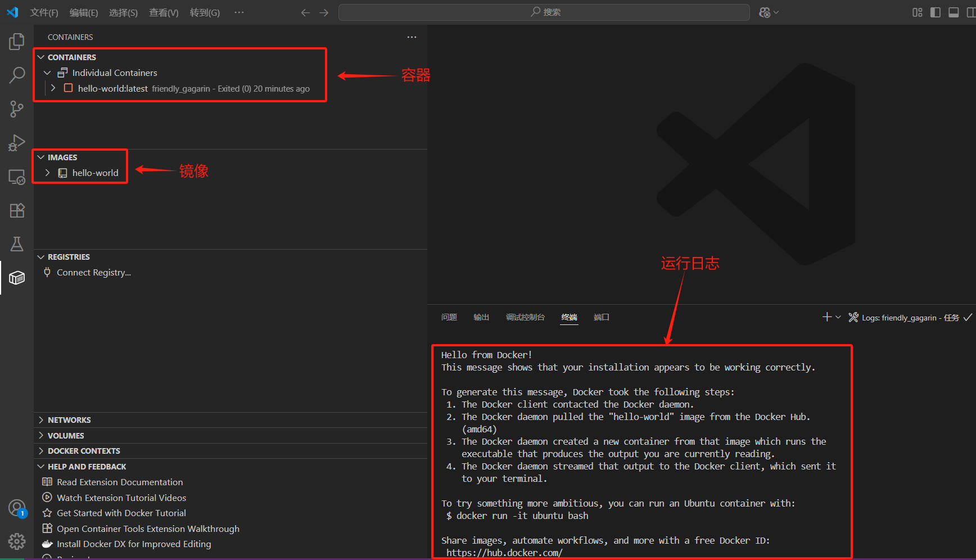Switch to the 端口 panel tab

(x=602, y=317)
